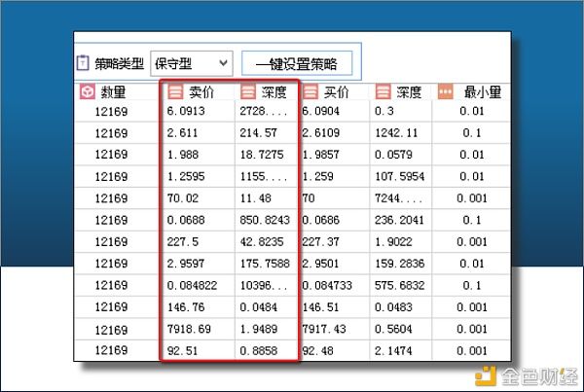
Task: Click depth cell 11.48
Action: (x=255, y=198)
